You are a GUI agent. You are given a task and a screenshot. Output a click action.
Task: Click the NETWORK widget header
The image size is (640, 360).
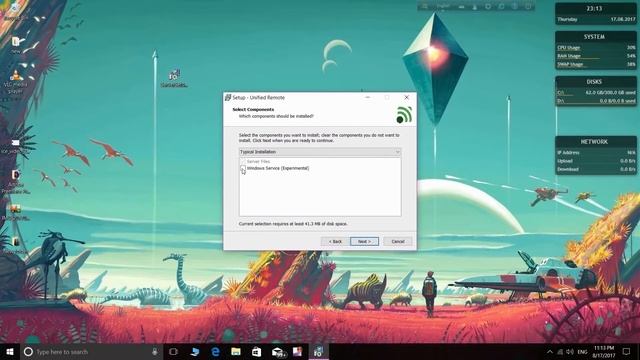click(x=594, y=142)
